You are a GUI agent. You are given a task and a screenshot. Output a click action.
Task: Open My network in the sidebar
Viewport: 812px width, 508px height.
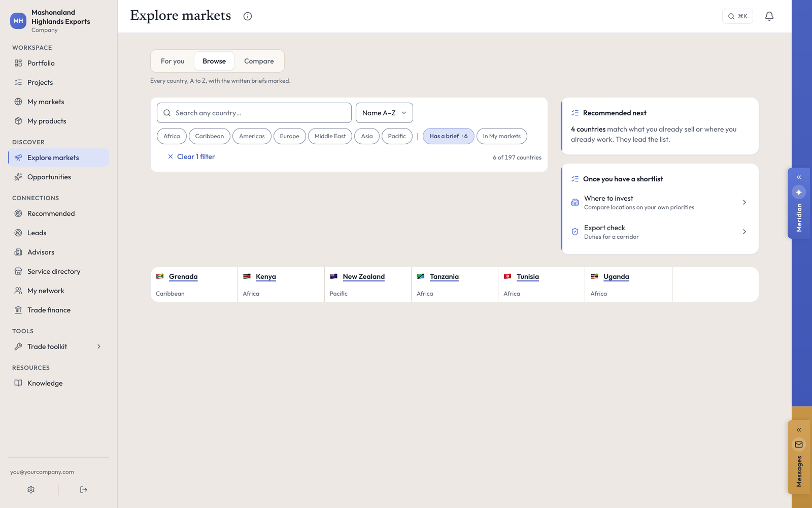(58, 291)
